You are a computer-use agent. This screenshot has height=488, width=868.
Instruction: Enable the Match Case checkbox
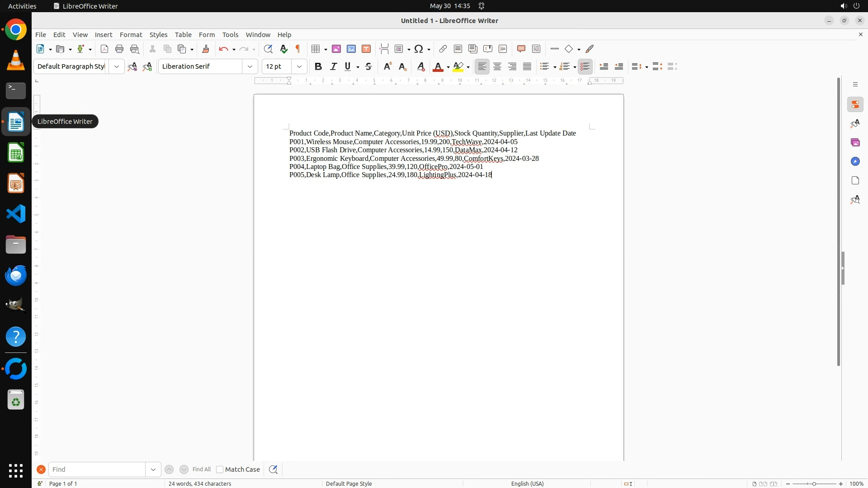(x=220, y=469)
